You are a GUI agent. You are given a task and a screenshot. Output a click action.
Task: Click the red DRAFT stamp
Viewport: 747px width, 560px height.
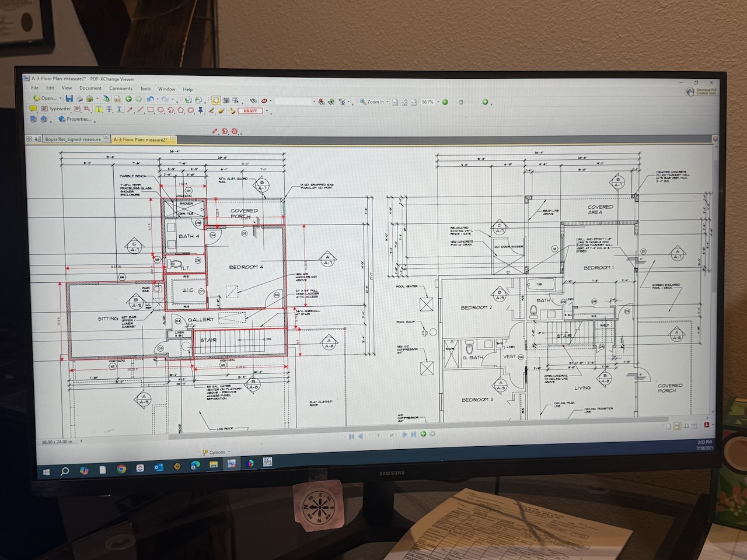[250, 110]
